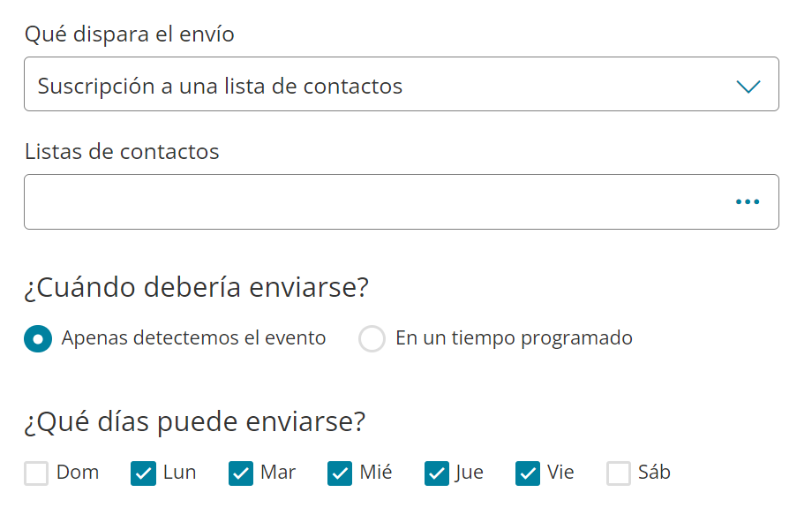Open the contact list picker ellipsis icon

[747, 202]
